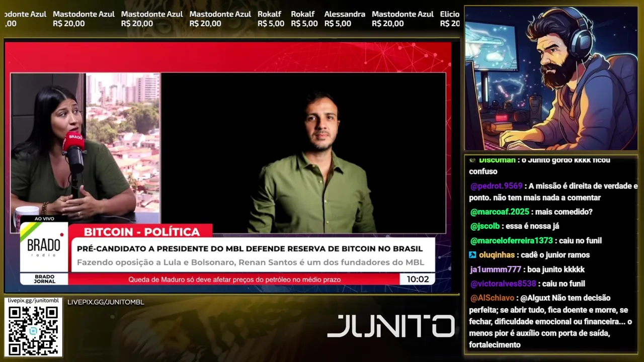Click the @Alguxt mention in AlSchiavo's message

pyautogui.click(x=535, y=298)
